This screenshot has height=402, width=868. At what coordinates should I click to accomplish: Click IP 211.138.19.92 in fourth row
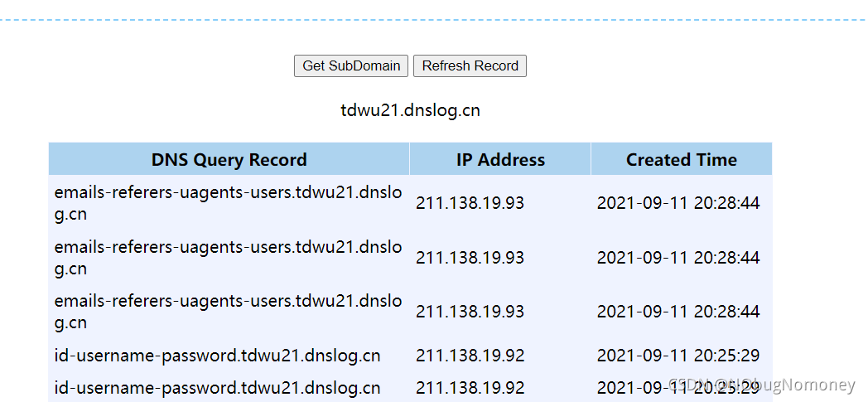coord(470,356)
